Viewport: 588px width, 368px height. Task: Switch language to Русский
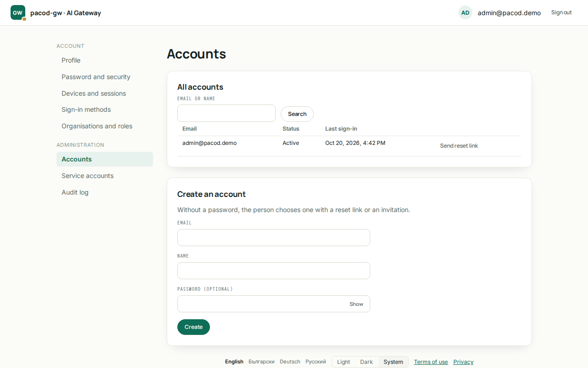[316, 362]
